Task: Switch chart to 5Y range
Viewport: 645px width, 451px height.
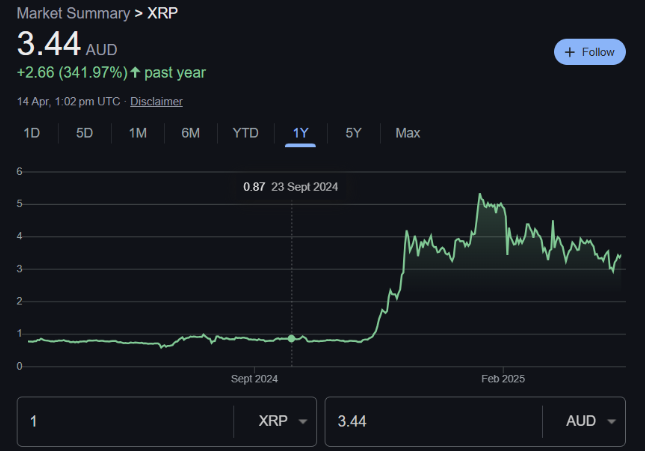Action: 353,133
